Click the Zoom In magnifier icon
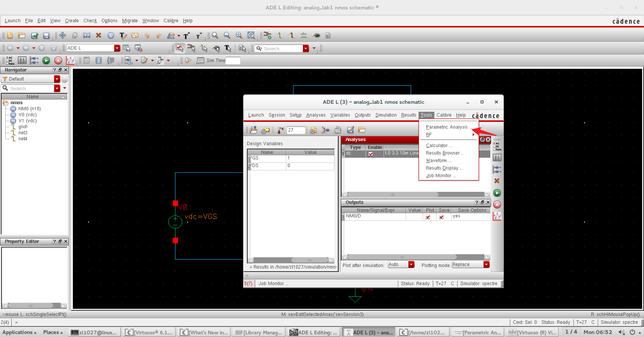Image resolution: width=644 pixels, height=337 pixels. click(215, 35)
